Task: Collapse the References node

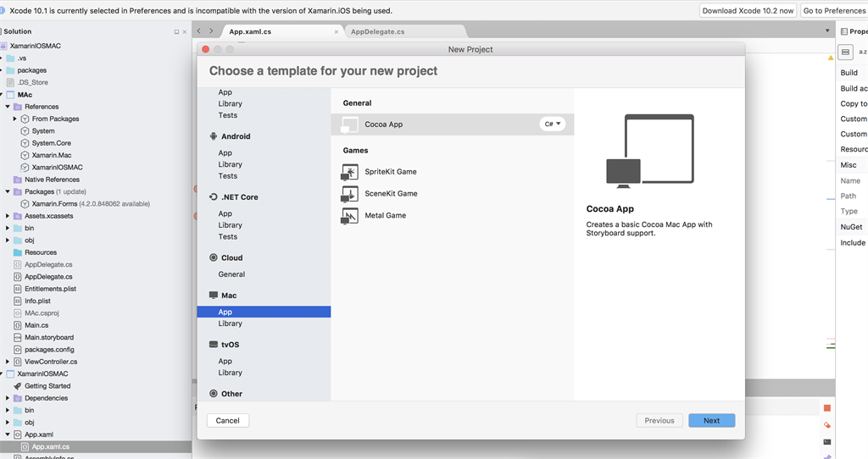Action: point(8,107)
